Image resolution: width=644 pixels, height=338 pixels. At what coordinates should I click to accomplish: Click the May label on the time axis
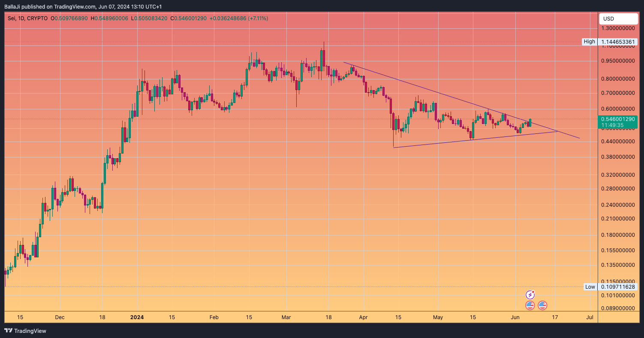438,317
